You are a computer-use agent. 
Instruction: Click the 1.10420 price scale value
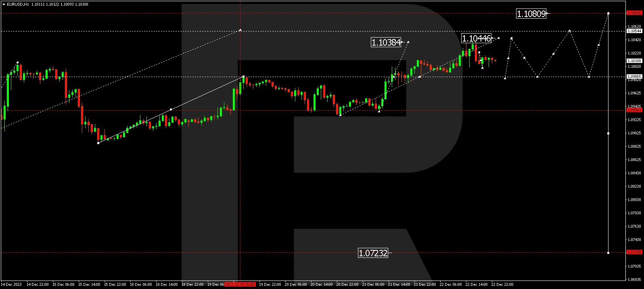tap(634, 40)
